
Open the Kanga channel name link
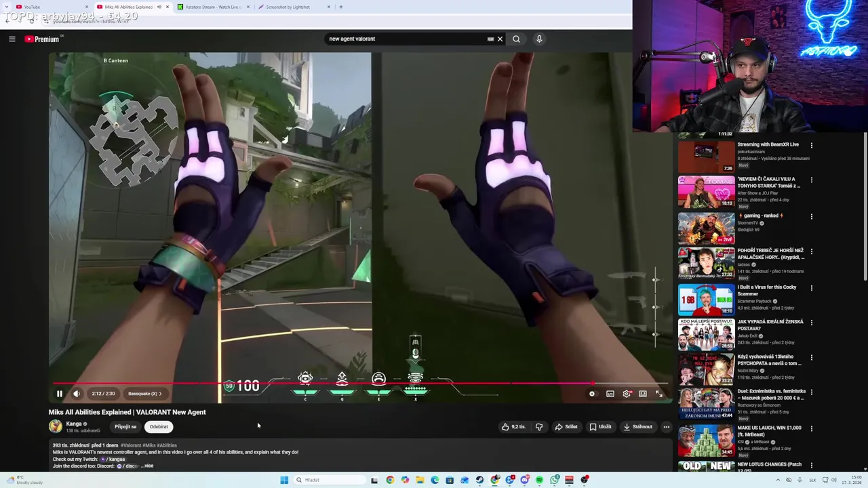coord(74,424)
